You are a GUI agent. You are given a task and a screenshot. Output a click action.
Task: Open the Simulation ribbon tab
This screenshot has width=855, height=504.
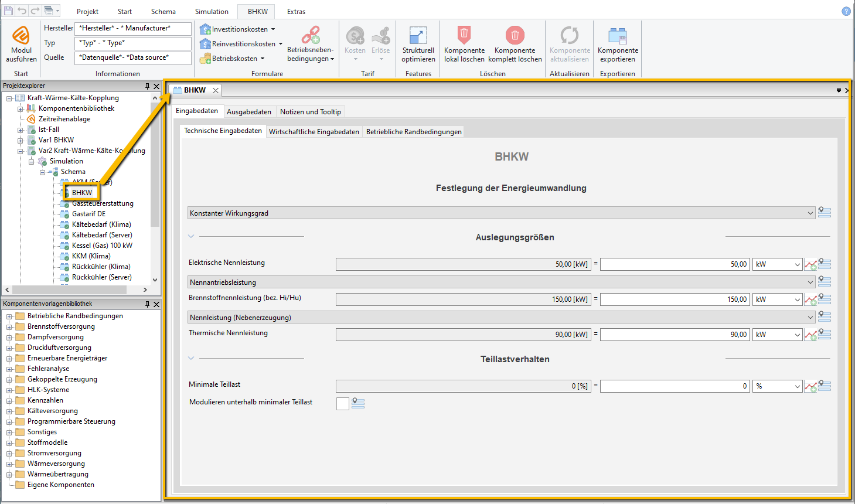pos(212,12)
